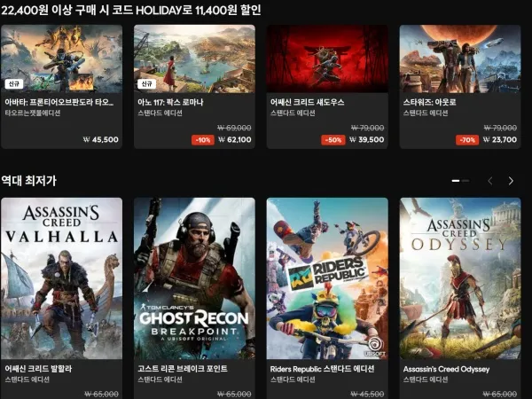Click the -10% discount badge
This screenshot has width=532, height=399.
pyautogui.click(x=203, y=140)
